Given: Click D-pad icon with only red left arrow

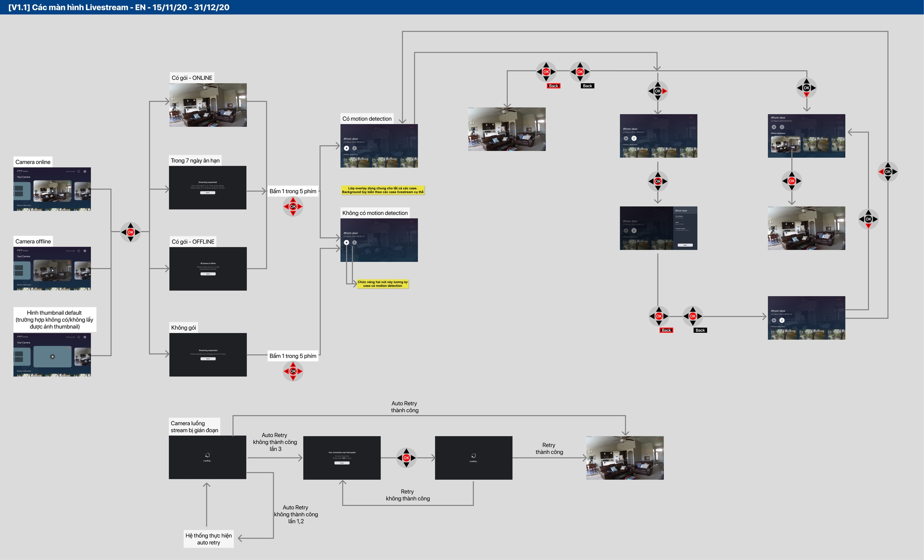Looking at the screenshot, I should click(888, 172).
